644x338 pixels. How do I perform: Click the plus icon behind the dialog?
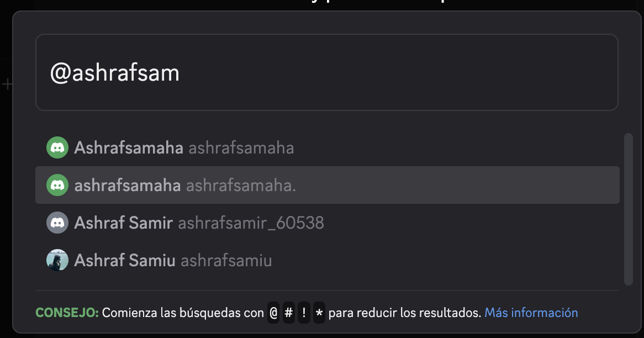point(7,84)
